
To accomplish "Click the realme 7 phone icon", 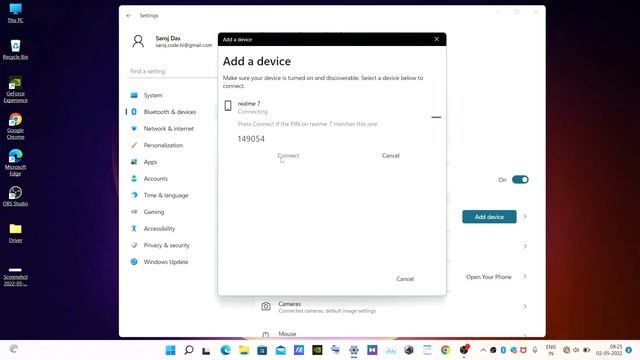I will [x=228, y=106].
